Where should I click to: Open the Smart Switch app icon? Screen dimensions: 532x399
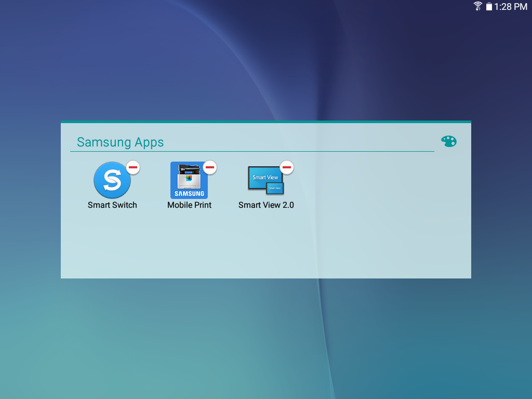(112, 180)
